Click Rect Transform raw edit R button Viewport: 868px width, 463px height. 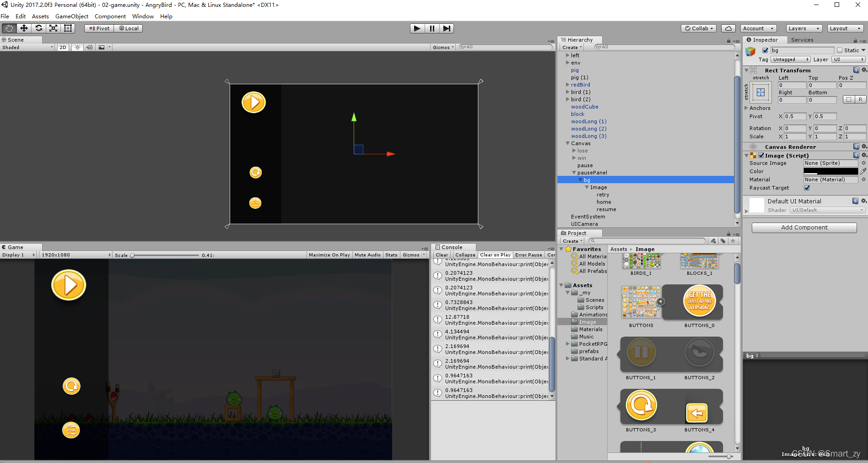[861, 99]
